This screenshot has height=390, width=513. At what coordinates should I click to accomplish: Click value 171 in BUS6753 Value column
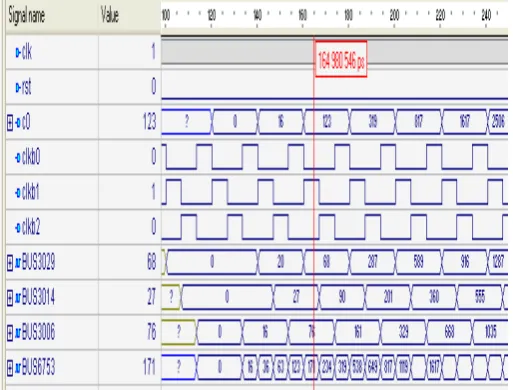pos(150,367)
